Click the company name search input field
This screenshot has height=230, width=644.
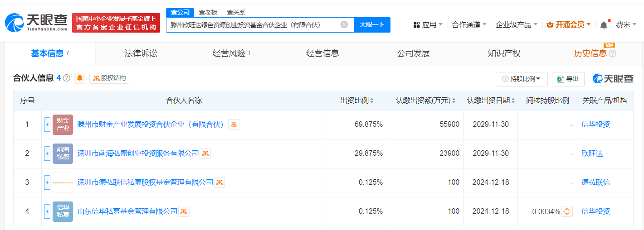[x=254, y=25]
